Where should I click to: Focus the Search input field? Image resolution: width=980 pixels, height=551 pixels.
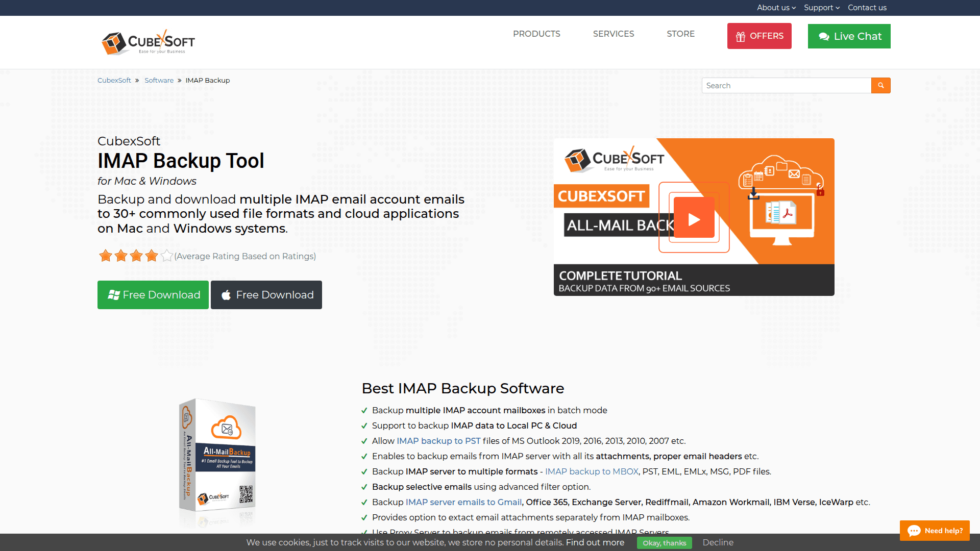pos(786,86)
